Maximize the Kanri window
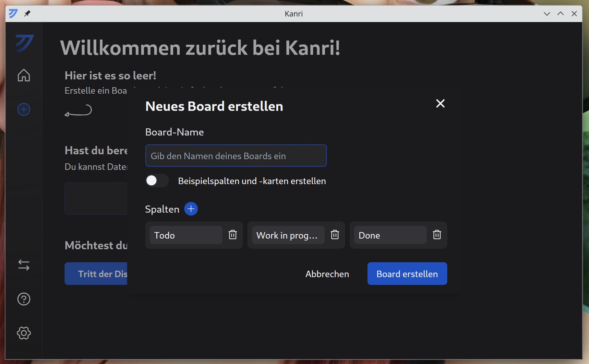 tap(560, 14)
